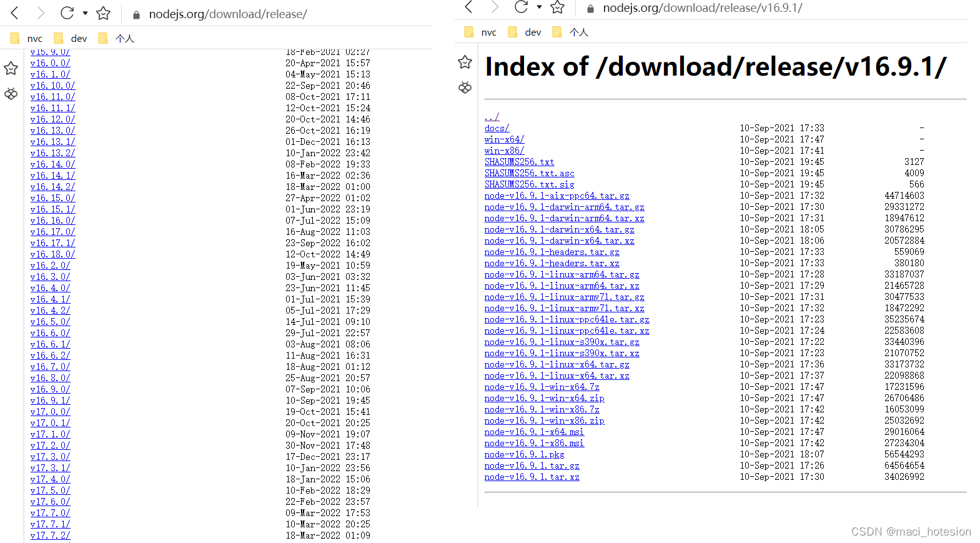Image resolution: width=980 pixels, height=543 pixels.
Task: Open the v17.7.1/ directory link
Action: tap(50, 524)
